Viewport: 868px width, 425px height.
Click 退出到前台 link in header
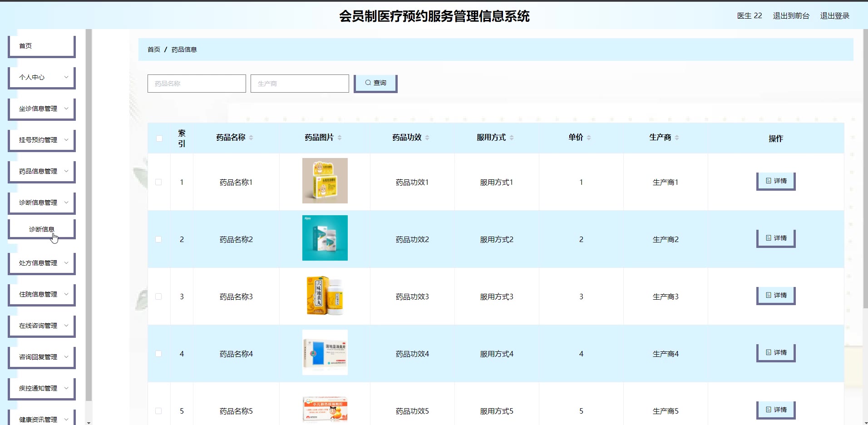click(791, 16)
